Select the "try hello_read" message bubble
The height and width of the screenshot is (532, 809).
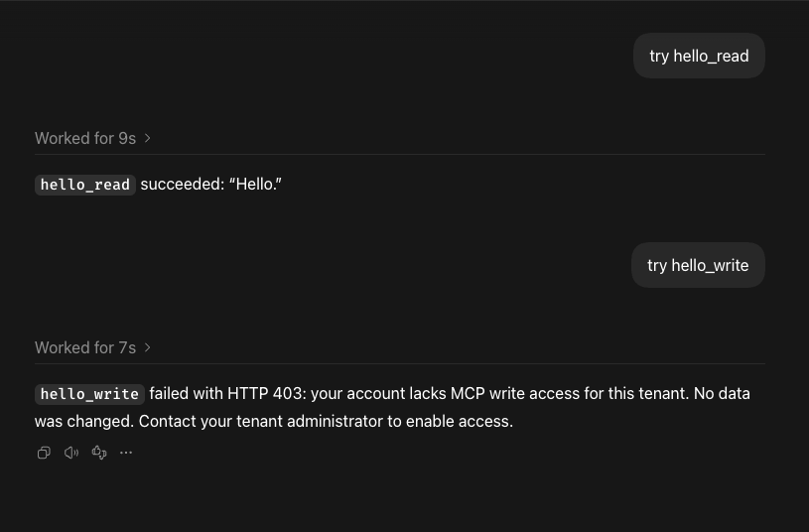click(x=699, y=56)
